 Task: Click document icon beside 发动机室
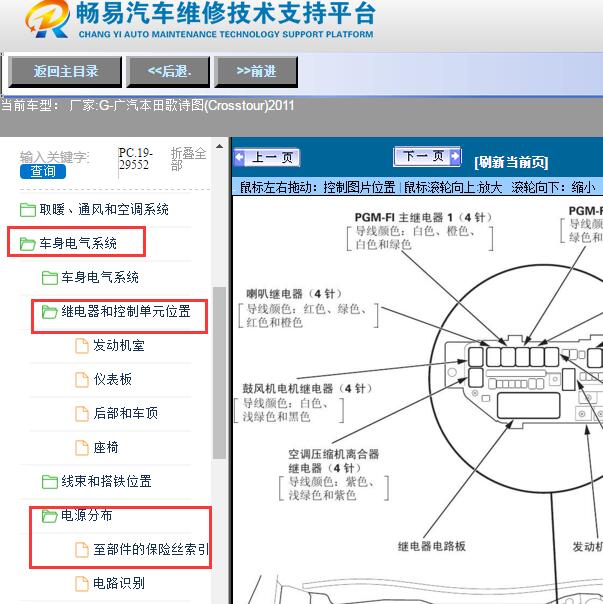pos(82,346)
